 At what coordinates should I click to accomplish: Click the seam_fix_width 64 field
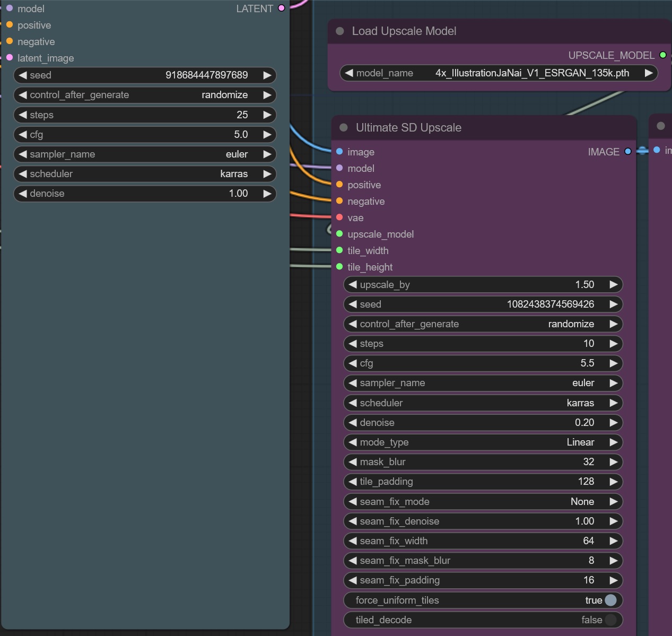click(x=483, y=541)
